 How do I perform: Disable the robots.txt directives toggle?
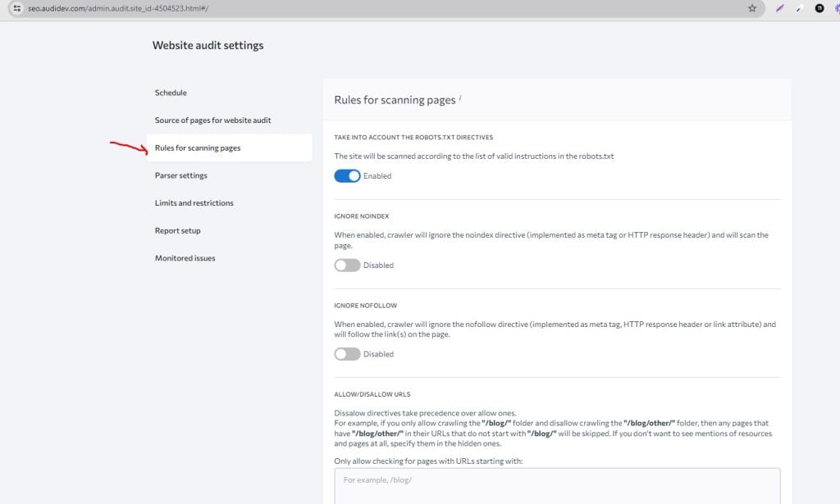click(x=347, y=176)
